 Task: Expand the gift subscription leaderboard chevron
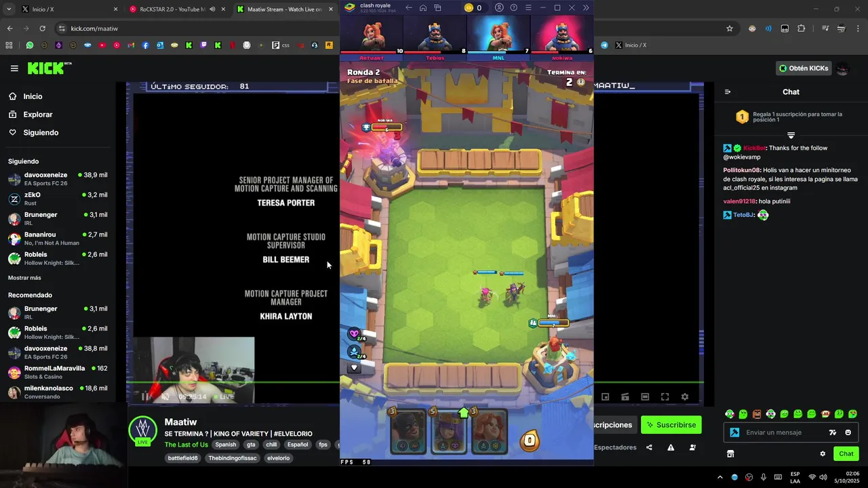[791, 136]
